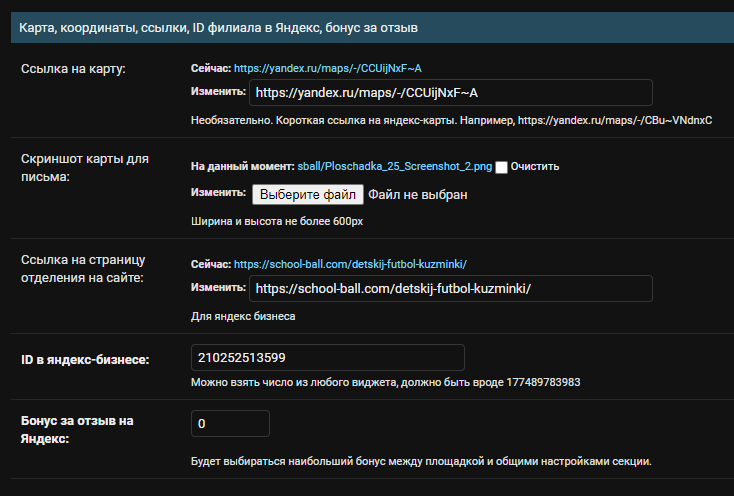Screen dimensions: 734x496
Task: Click the 'Файл не выбран' status text
Action: (x=417, y=194)
